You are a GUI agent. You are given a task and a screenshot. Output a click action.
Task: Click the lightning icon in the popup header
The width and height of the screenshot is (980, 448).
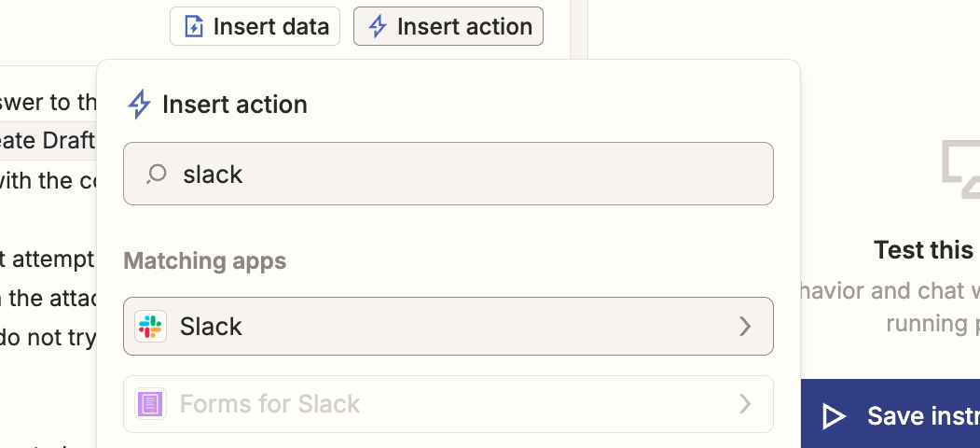coord(139,105)
